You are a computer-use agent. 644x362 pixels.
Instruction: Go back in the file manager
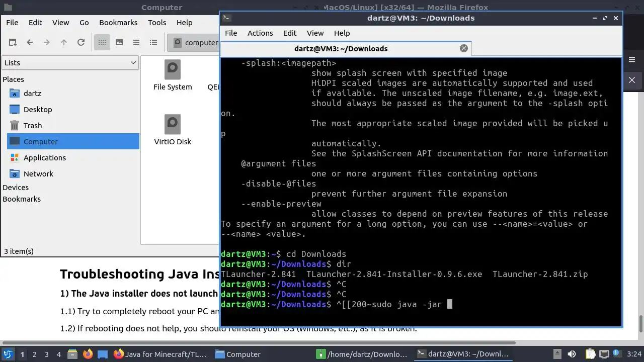pos(30,43)
